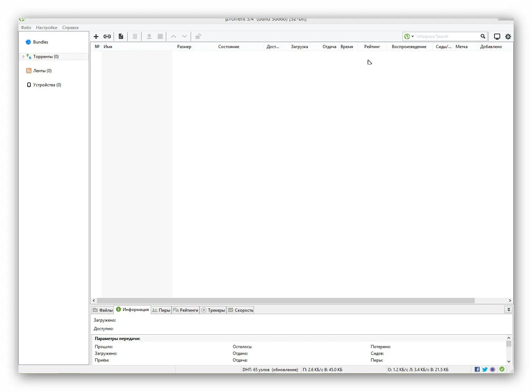Open the Remote monitor icon in toolbar
This screenshot has width=532, height=392.
(x=497, y=36)
